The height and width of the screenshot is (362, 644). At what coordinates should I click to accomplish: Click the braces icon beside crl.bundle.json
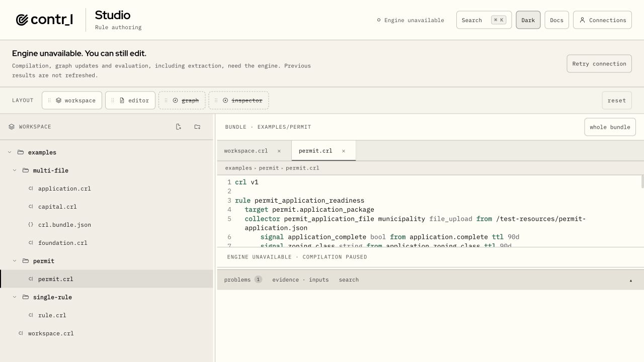coord(31,225)
